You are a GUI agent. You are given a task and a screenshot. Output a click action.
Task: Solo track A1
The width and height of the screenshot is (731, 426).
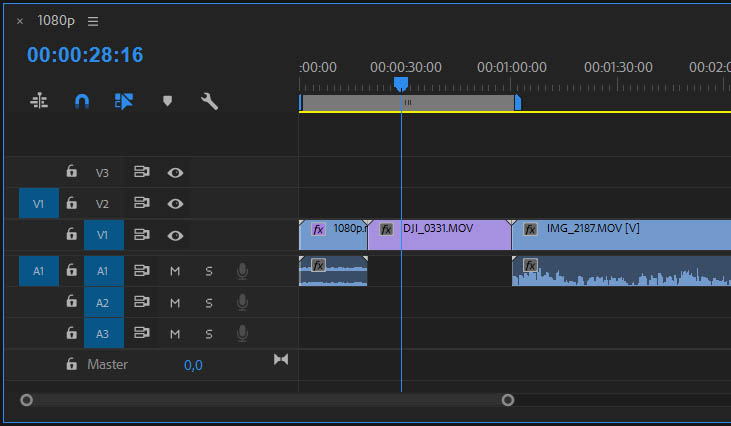coord(209,271)
